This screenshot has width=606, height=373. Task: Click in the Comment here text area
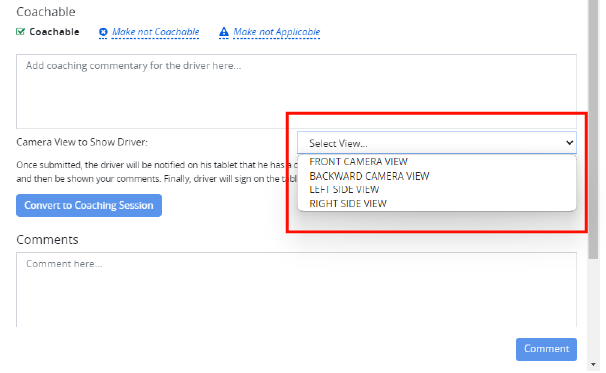[x=296, y=290]
